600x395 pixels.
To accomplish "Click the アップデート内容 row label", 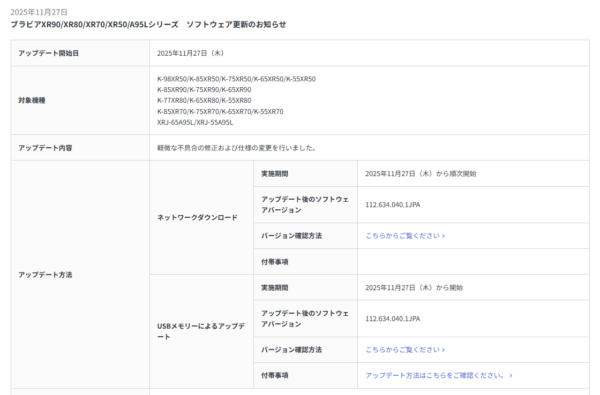I will click(x=45, y=148).
